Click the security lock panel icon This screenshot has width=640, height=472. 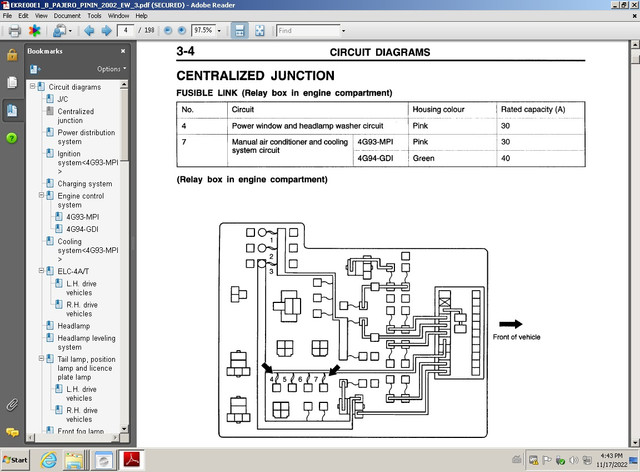pyautogui.click(x=12, y=54)
